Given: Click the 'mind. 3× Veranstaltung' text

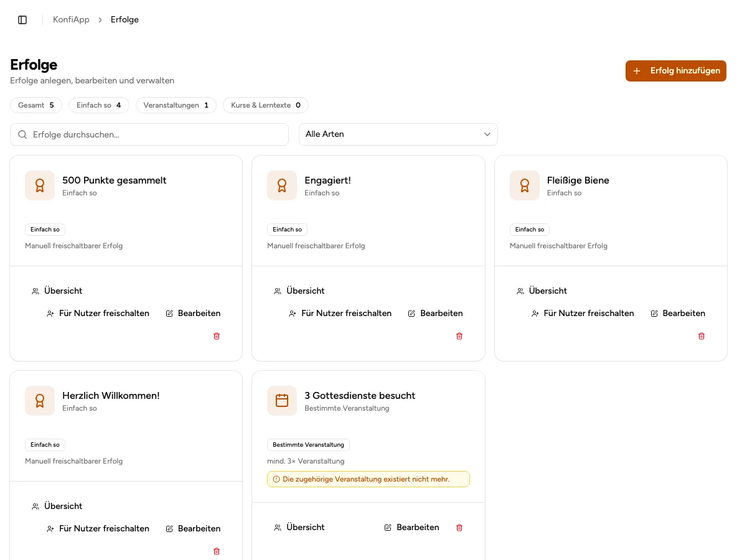Looking at the screenshot, I should tap(306, 461).
